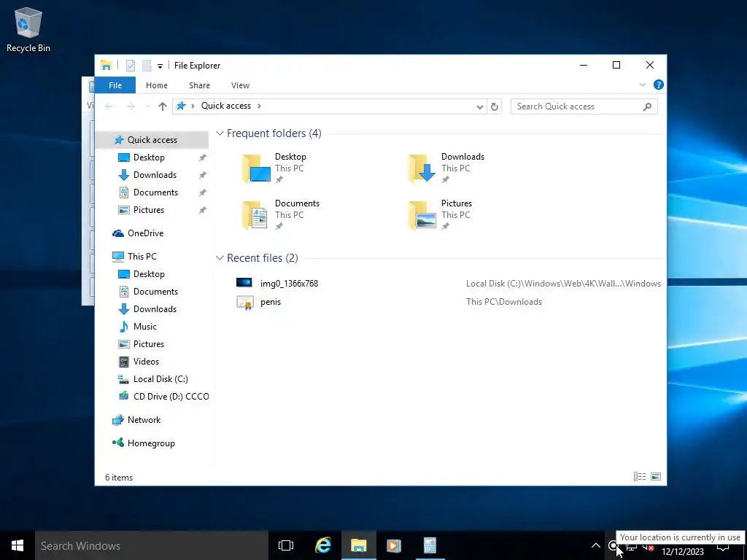Open the Action Center notifications icon
This screenshot has height=560, width=747.
[x=723, y=548]
